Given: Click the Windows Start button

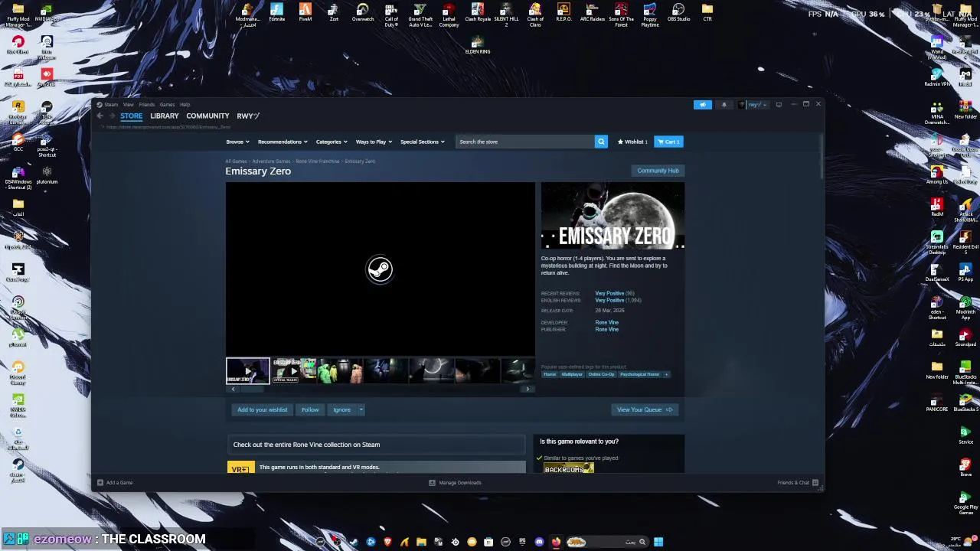Looking at the screenshot, I should [658, 542].
